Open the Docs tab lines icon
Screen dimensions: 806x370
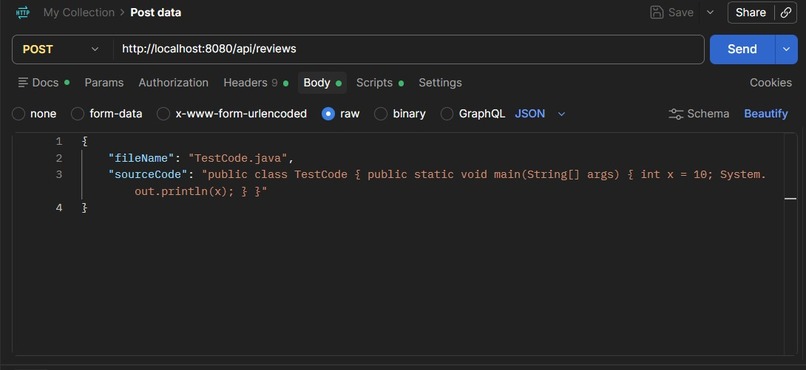click(23, 82)
